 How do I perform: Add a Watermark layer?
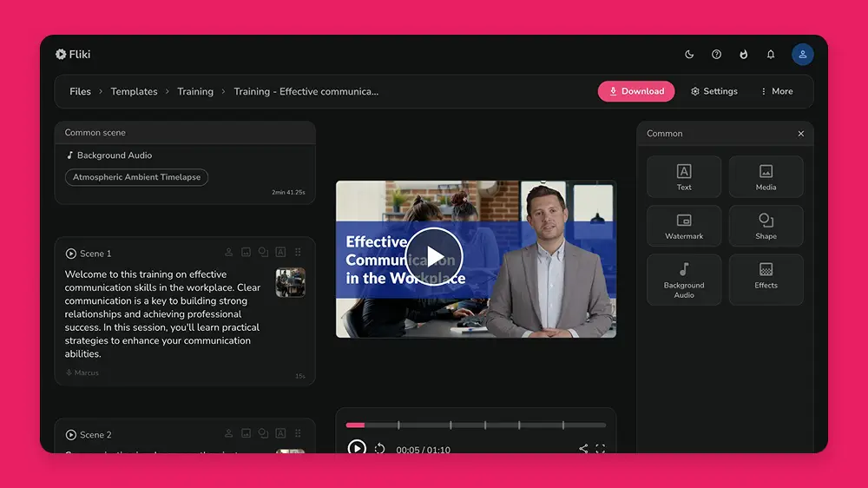coord(684,226)
